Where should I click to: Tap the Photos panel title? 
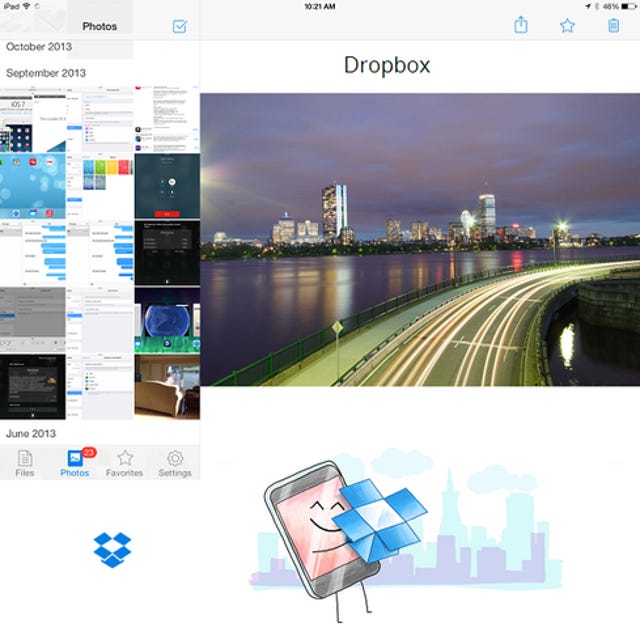pos(100,27)
